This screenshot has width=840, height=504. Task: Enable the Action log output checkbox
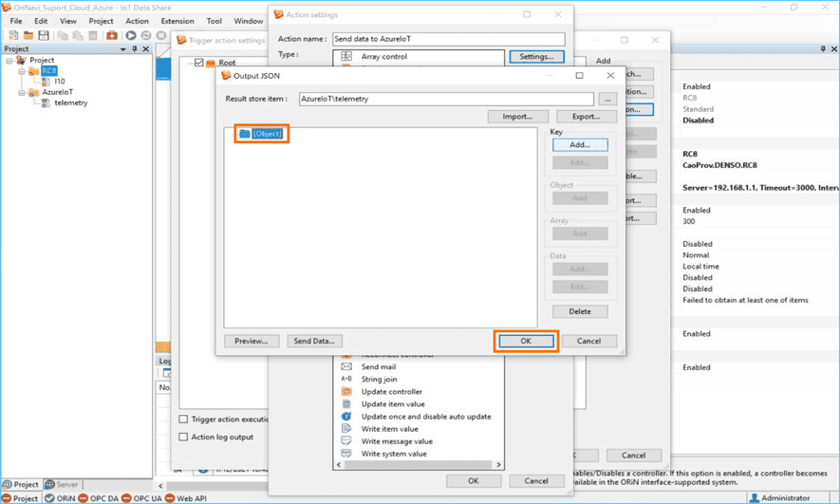(183, 437)
